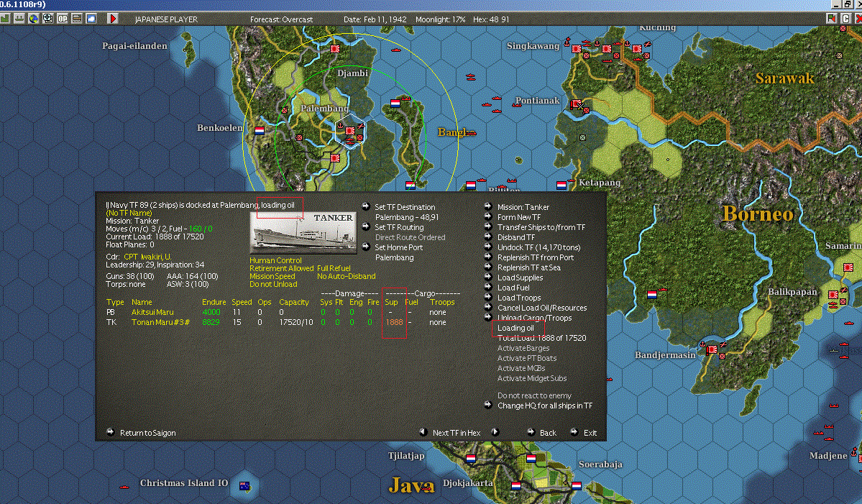Click Load Fuel
The width and height of the screenshot is (862, 504).
(513, 288)
